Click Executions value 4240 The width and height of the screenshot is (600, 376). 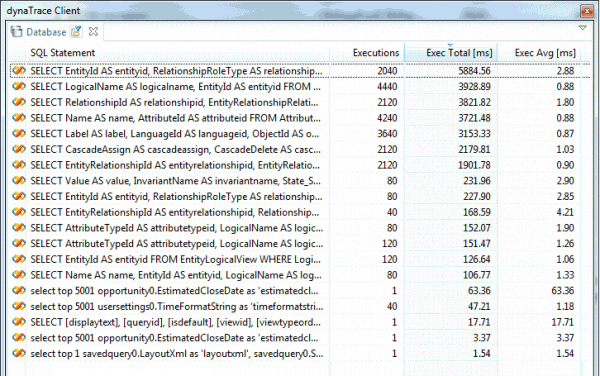387,118
